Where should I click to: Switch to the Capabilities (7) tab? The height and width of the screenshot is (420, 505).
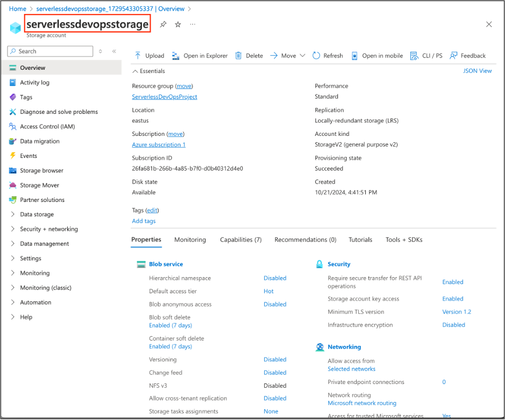pyautogui.click(x=240, y=240)
